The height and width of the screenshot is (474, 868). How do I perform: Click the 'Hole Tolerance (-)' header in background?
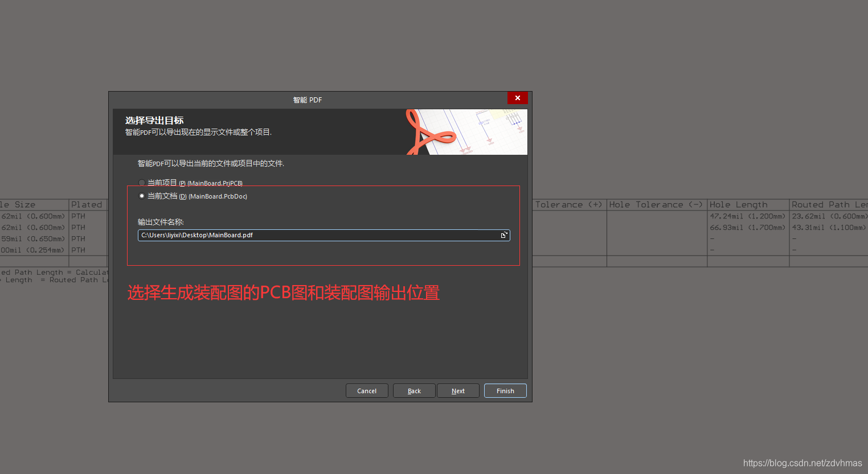point(656,204)
